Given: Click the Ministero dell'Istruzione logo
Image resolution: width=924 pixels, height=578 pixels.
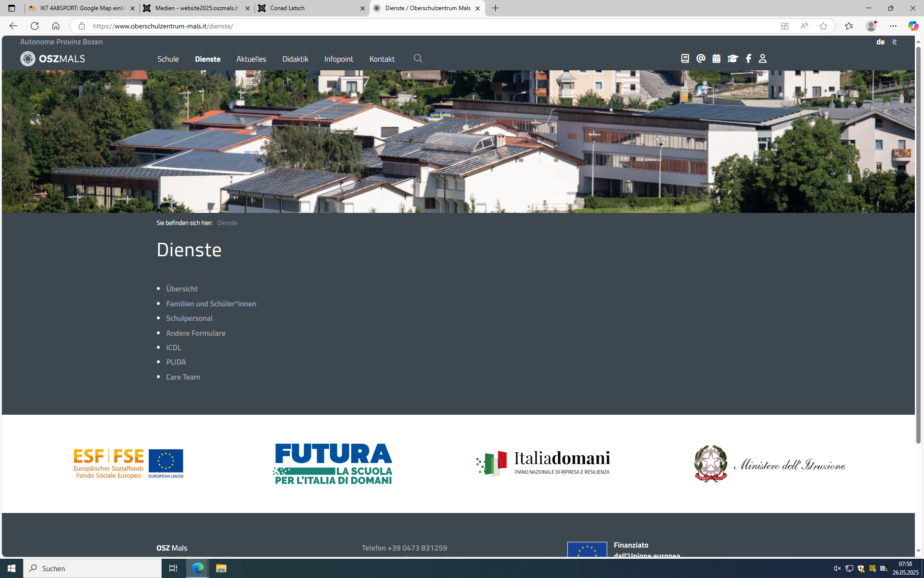Looking at the screenshot, I should coord(770,463).
